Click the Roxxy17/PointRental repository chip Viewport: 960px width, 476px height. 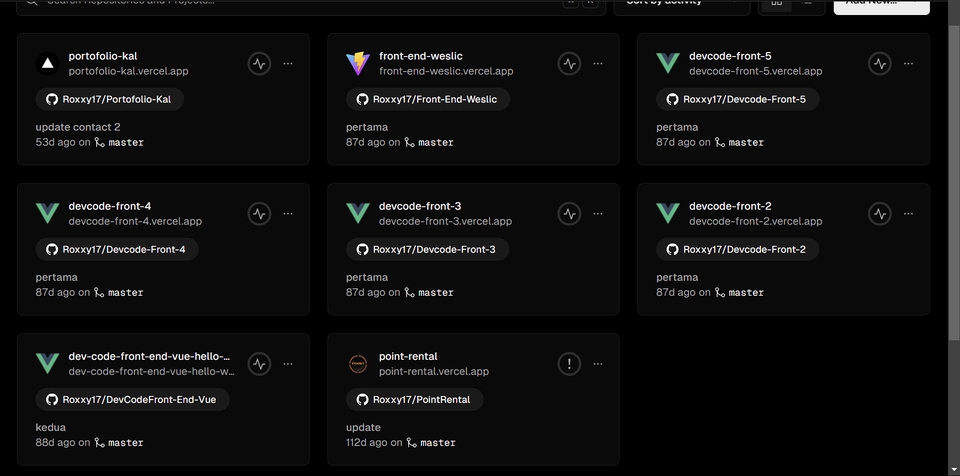pos(415,399)
